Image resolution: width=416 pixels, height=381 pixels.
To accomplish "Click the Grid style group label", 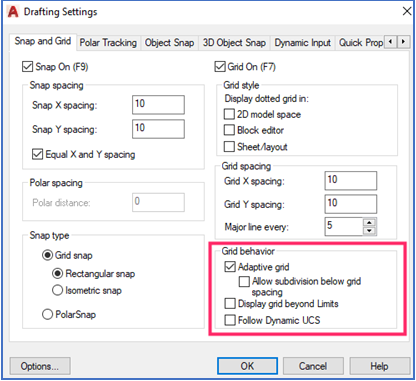I will (241, 85).
